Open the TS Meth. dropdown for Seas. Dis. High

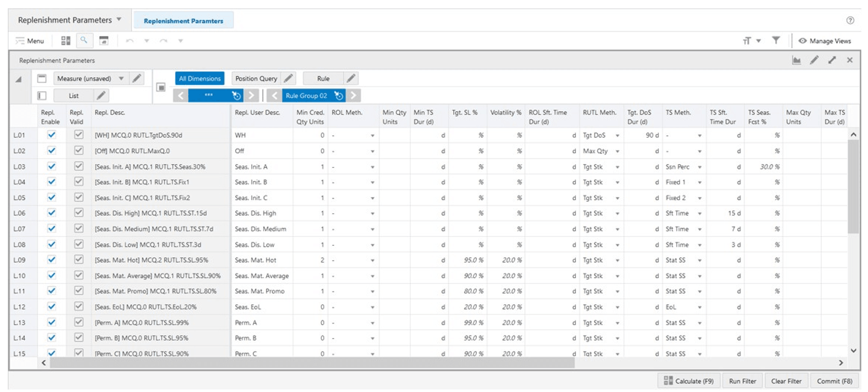point(699,213)
